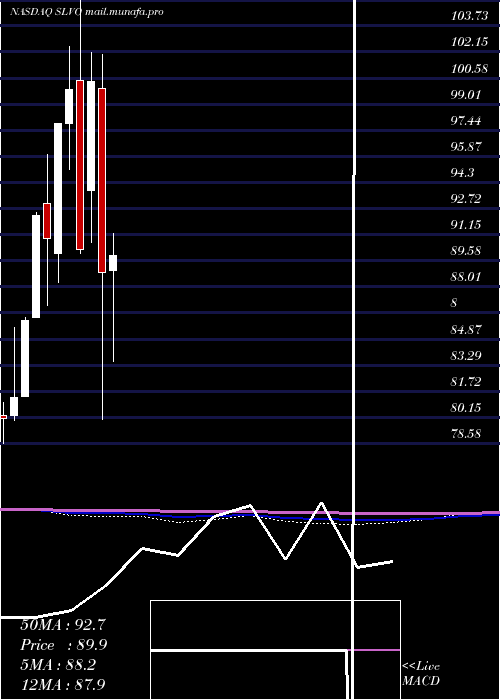Screen dimensions: 500x700
Task: Click the 94.3 price axis label
Action: 463,173
